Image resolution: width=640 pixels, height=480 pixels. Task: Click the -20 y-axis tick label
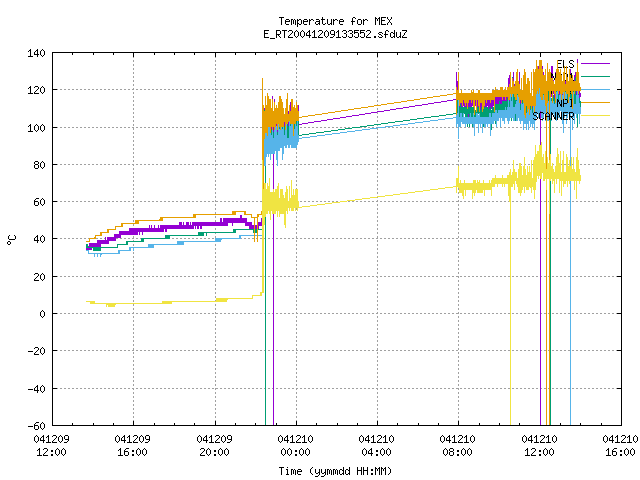point(36,351)
